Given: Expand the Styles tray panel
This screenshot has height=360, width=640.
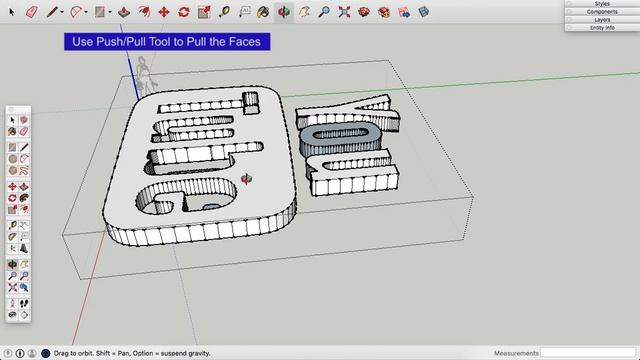Looking at the screenshot, I should click(602, 4).
